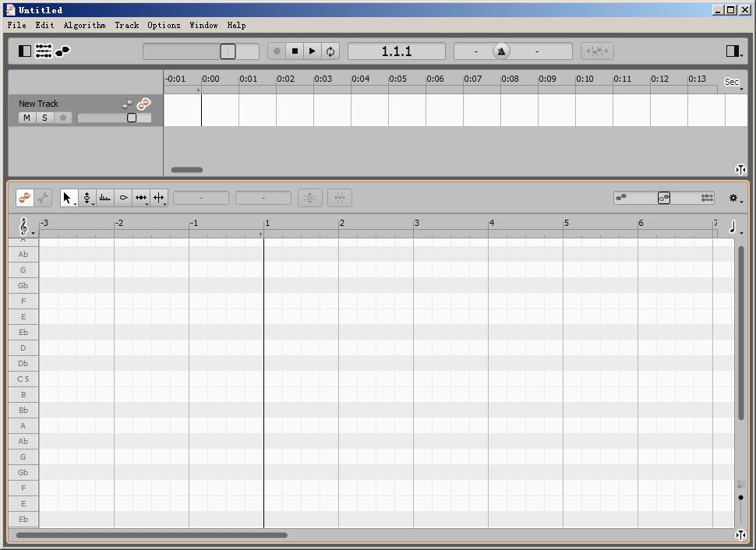Toggle cycle loop mode
756x550 pixels.
click(x=330, y=51)
